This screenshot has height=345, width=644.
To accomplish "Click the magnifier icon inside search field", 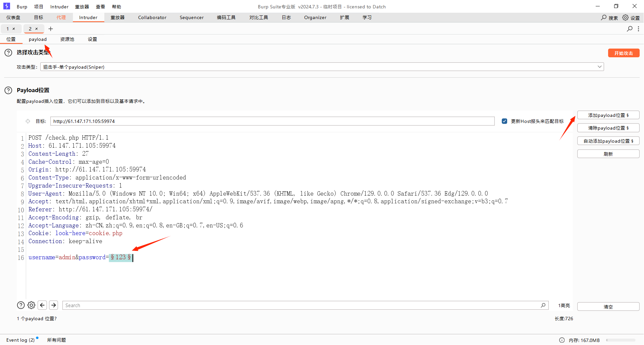I will point(543,305).
